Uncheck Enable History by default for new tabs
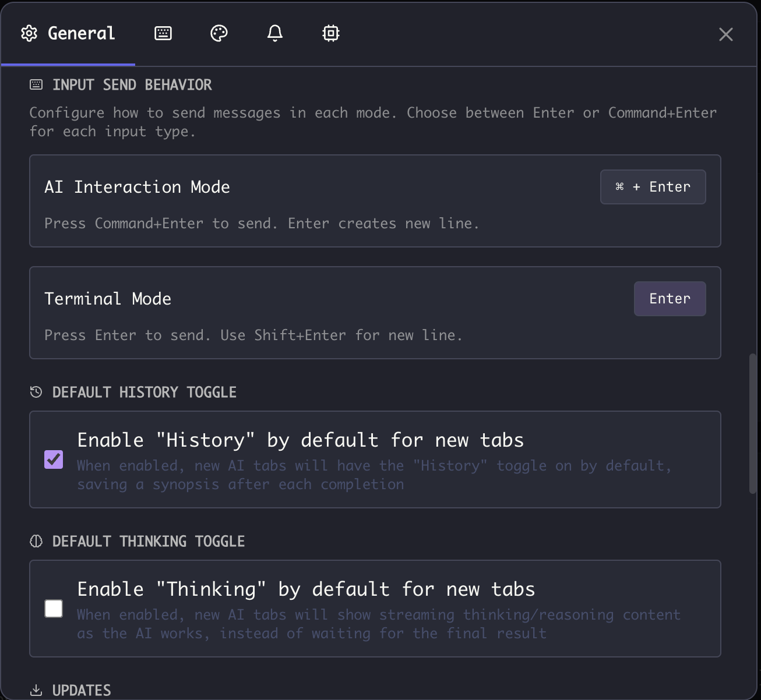The image size is (761, 700). tap(54, 459)
